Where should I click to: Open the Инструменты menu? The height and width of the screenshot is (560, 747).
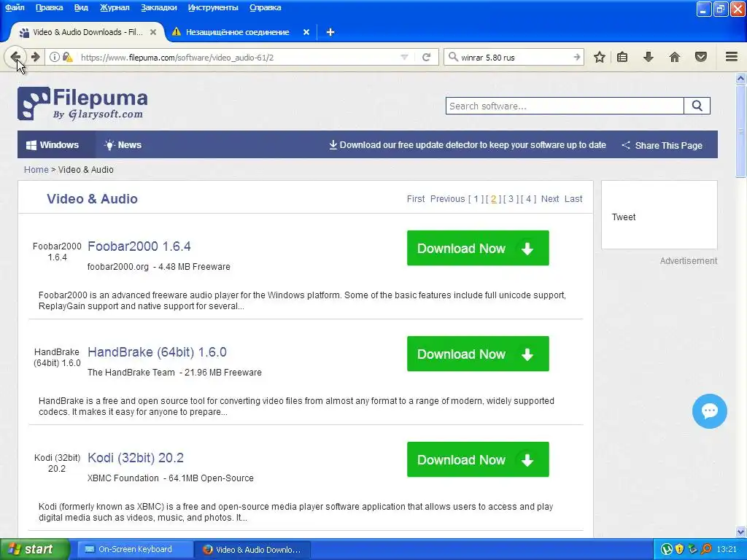coord(213,7)
